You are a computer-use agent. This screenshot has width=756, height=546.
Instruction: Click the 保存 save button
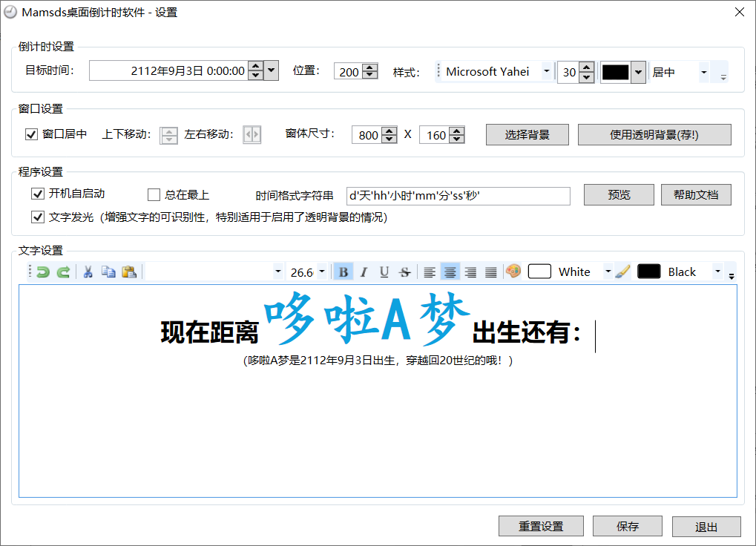(x=628, y=526)
